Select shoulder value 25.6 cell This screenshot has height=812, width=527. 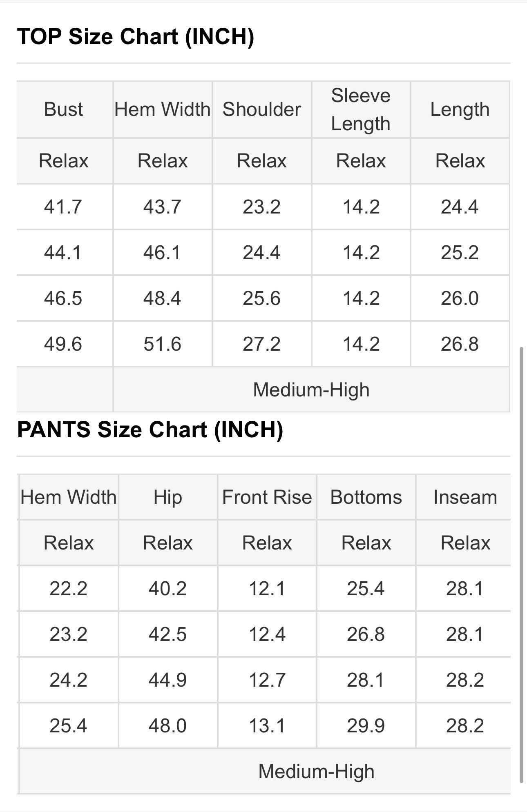coord(261,298)
